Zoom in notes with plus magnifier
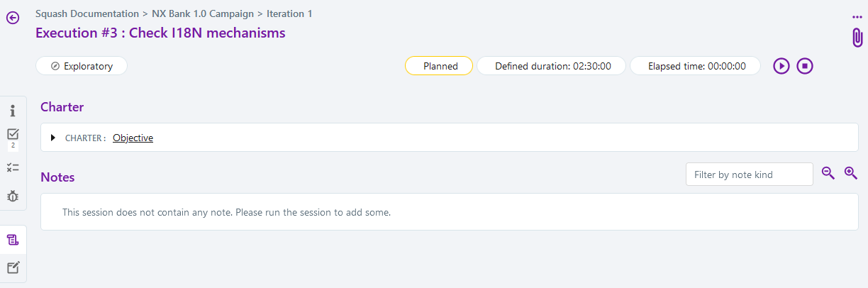Image resolution: width=868 pixels, height=288 pixels. 851,173
